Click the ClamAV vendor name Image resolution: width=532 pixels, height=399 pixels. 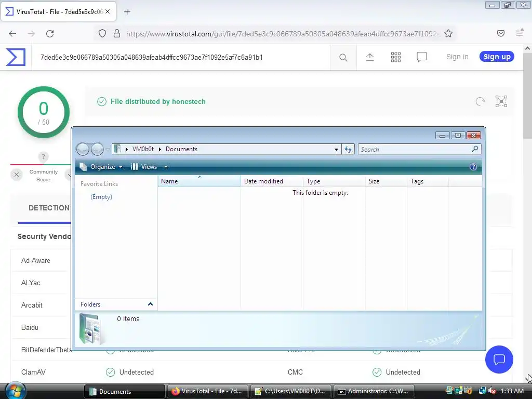[33, 372]
